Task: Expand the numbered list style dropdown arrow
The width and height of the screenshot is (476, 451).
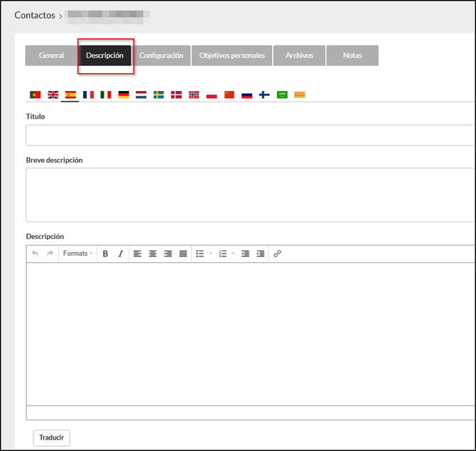Action: coord(233,254)
